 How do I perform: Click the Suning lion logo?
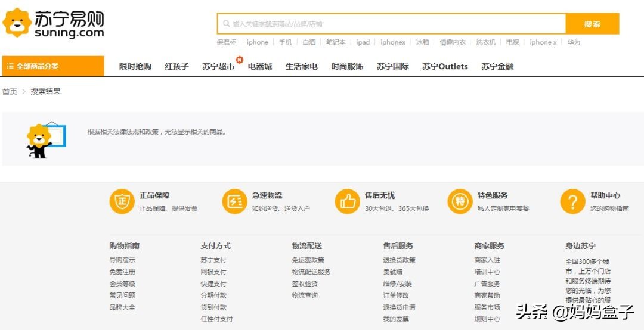pyautogui.click(x=17, y=23)
